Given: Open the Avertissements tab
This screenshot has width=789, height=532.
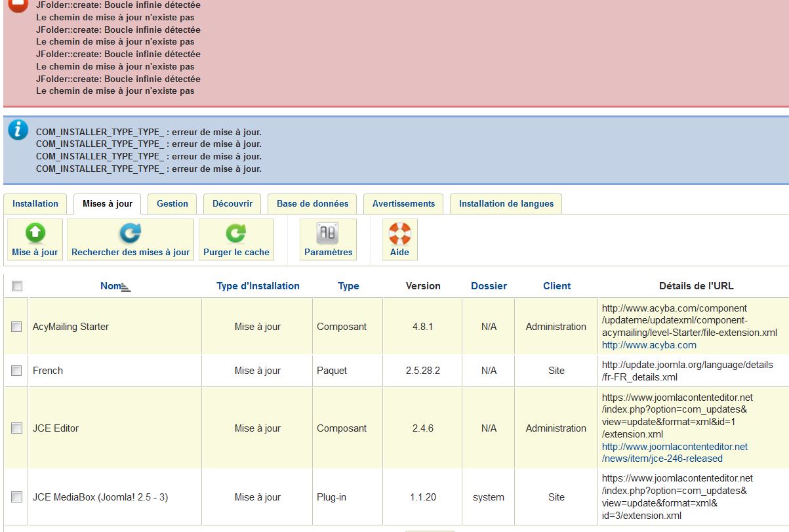Looking at the screenshot, I should click(403, 203).
